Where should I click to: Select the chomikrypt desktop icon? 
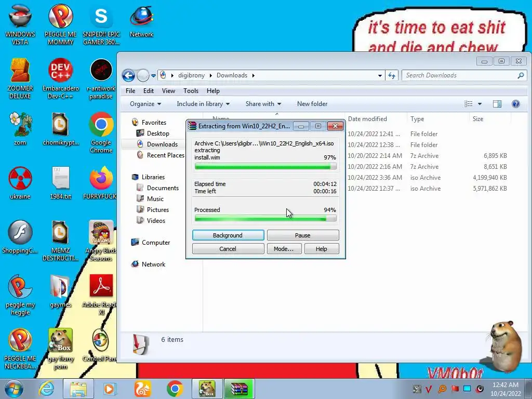(60, 129)
